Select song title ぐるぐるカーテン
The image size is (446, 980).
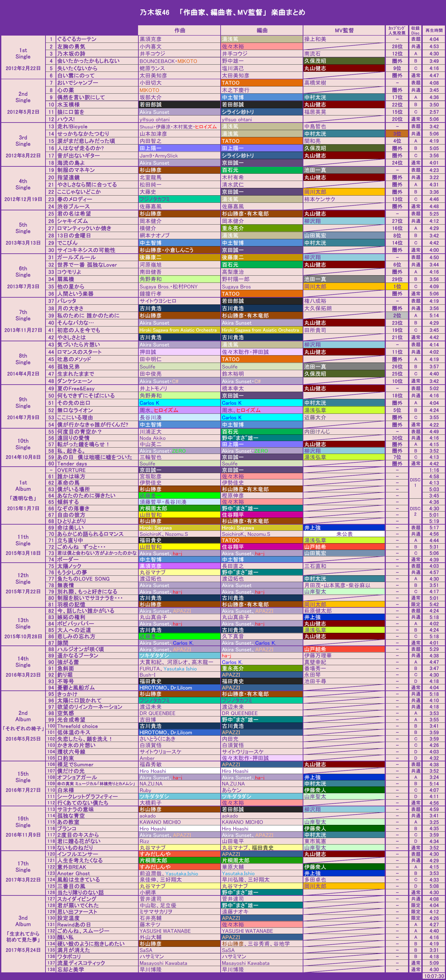tap(77, 39)
